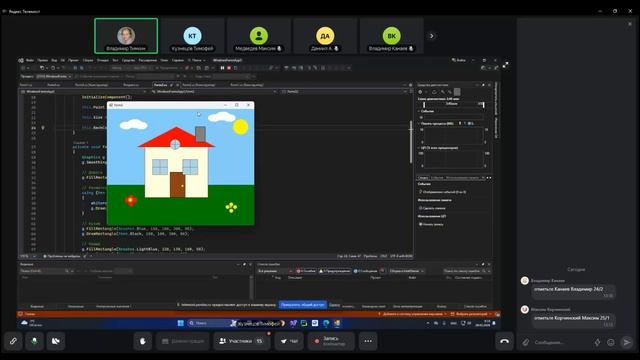Copy the meeting link with the chain icon
Viewport: 640px width, 360px height.
pos(13,341)
